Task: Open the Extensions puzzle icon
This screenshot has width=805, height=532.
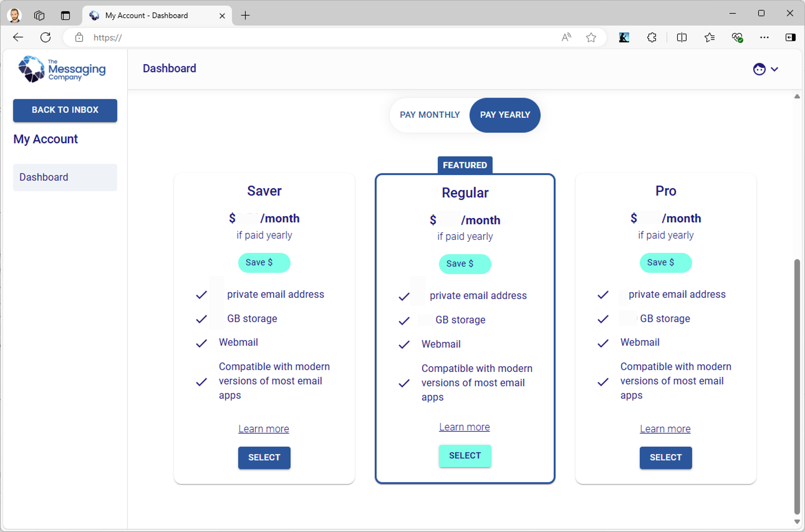Action: pyautogui.click(x=652, y=37)
